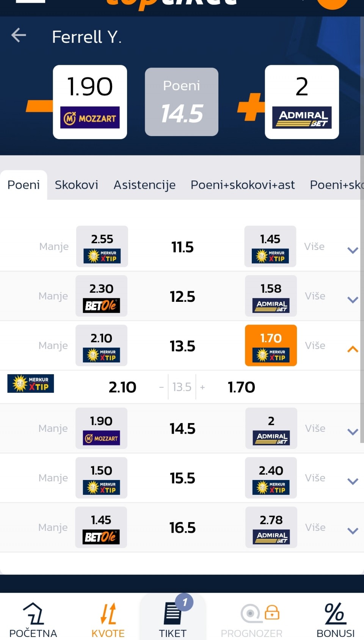Viewport: 364px width, 640px height.
Task: Collapse the 13.5 row with orange chevron
Action: click(353, 349)
